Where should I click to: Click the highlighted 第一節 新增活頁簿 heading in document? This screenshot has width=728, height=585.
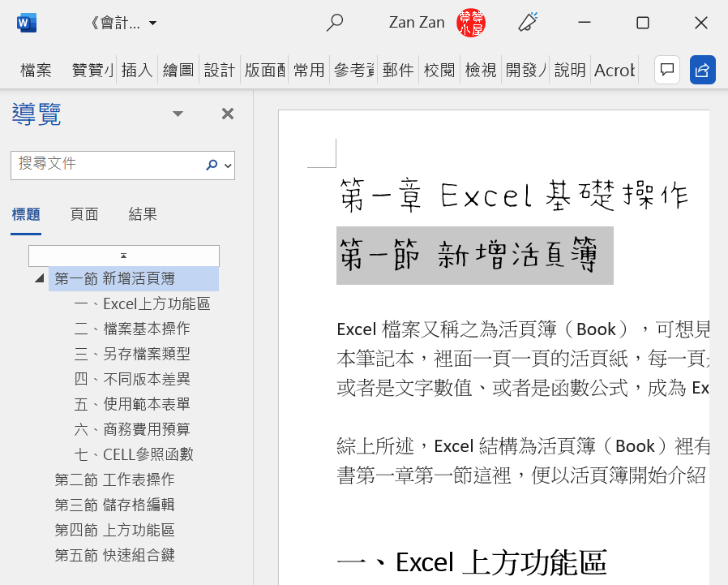pyautogui.click(x=474, y=256)
